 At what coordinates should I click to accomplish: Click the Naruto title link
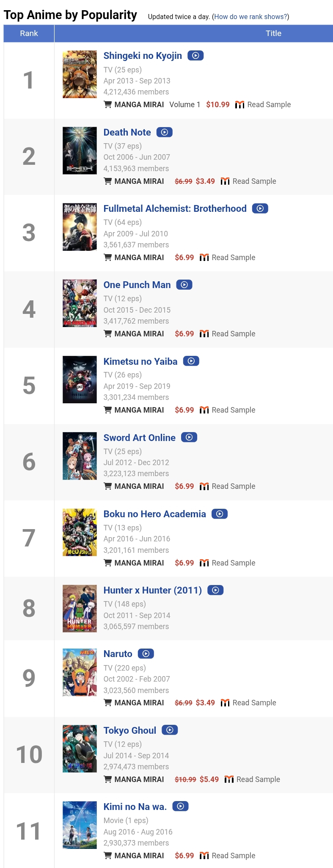pos(118,654)
